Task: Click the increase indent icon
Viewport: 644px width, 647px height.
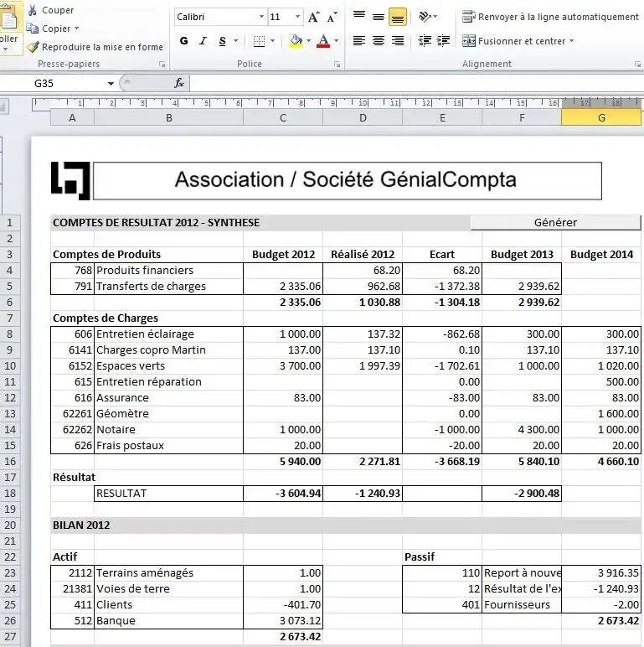Action: [443, 40]
